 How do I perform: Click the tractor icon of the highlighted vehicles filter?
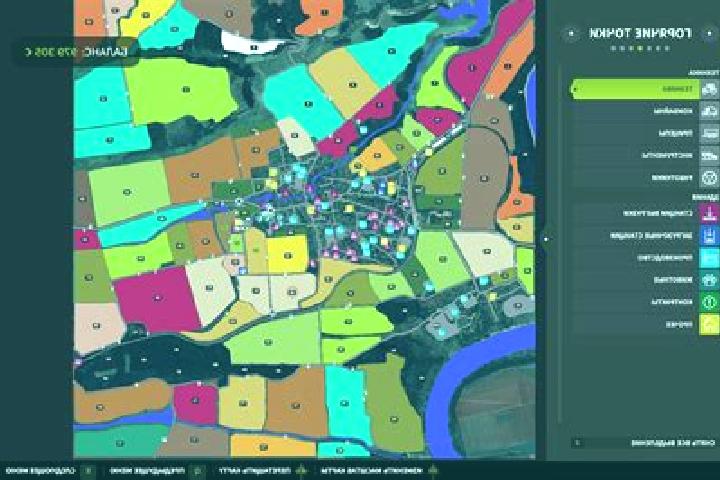pyautogui.click(x=710, y=89)
